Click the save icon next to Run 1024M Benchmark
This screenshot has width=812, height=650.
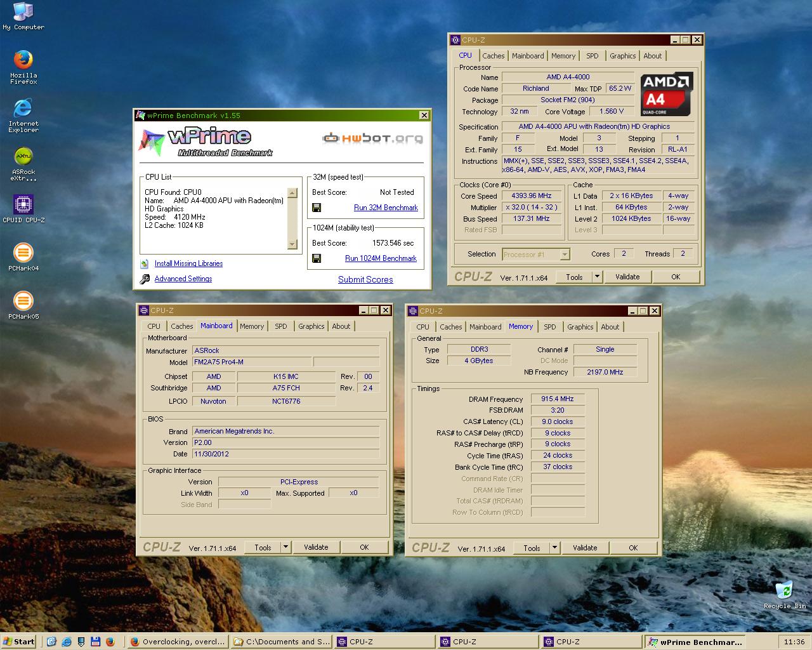[x=317, y=258]
